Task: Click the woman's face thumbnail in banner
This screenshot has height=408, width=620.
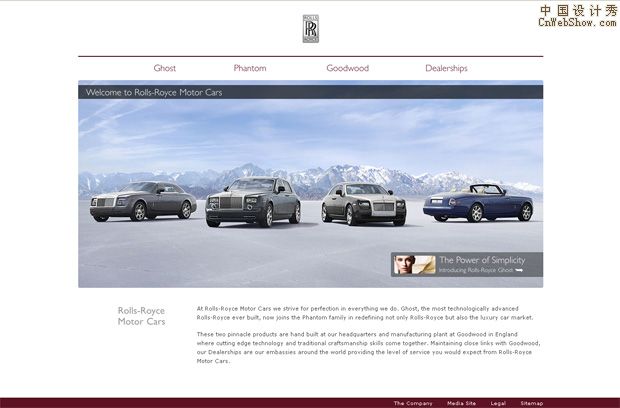Action: [x=414, y=264]
